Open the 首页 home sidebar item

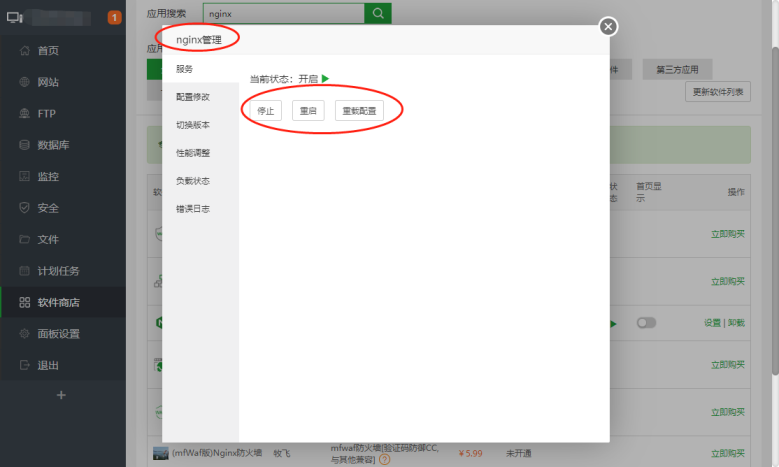click(63, 51)
